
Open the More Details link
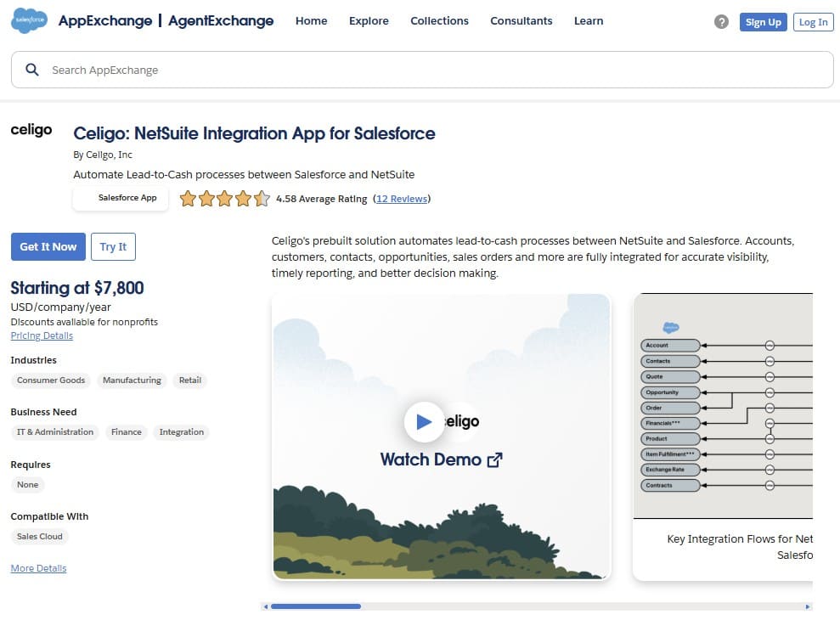point(38,567)
